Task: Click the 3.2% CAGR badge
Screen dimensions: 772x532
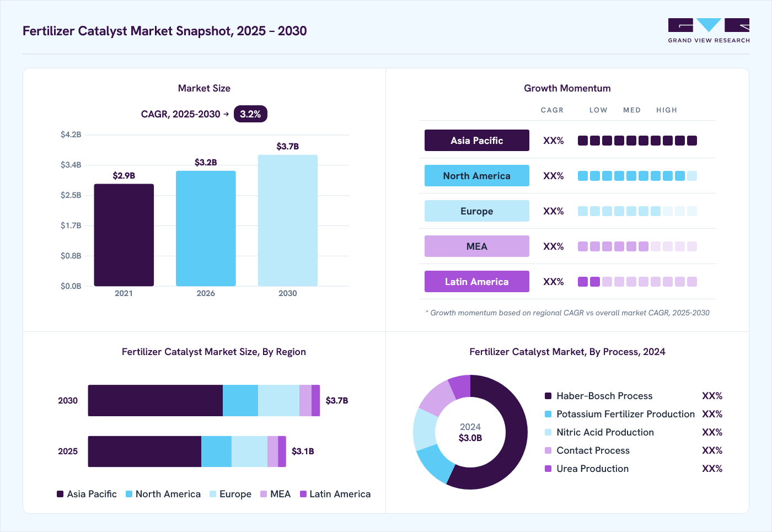Action: 250,114
